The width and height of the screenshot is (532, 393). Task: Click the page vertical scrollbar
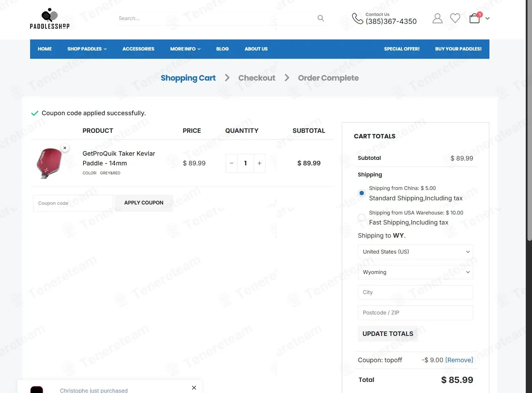529,121
